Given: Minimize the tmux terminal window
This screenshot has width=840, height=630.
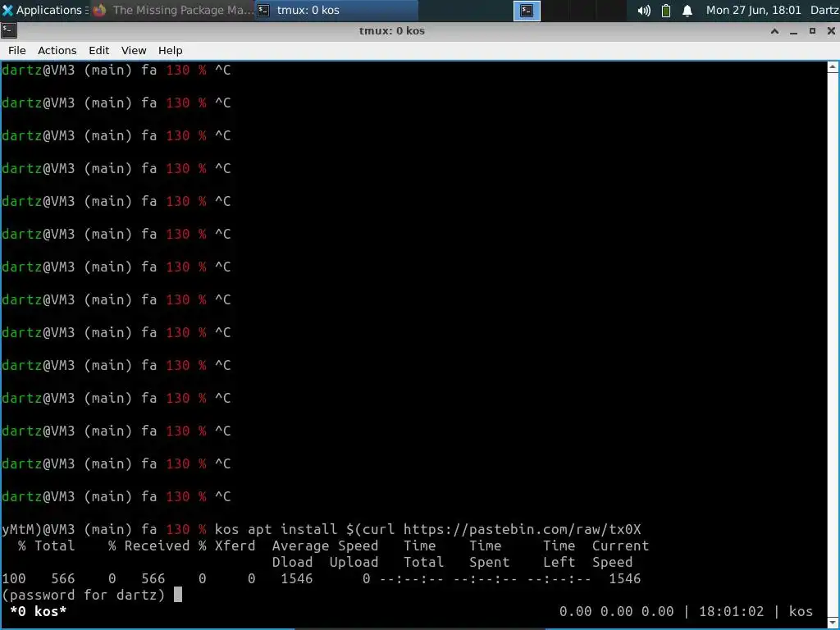Looking at the screenshot, I should tap(793, 32).
